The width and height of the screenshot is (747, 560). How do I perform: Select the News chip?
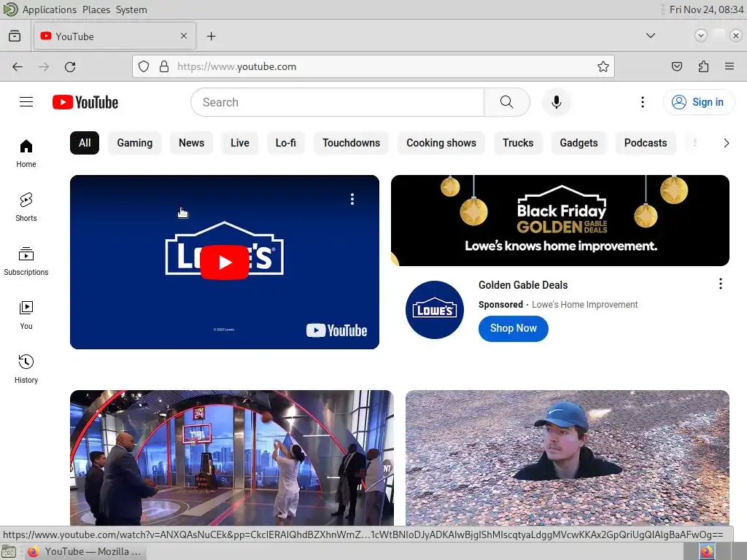pyautogui.click(x=192, y=143)
